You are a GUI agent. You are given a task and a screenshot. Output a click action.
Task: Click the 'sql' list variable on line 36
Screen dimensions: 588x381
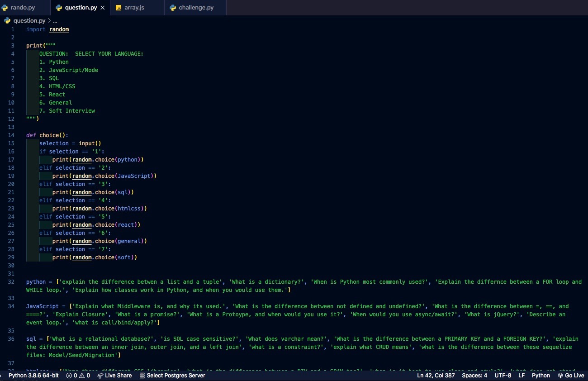[x=31, y=339]
